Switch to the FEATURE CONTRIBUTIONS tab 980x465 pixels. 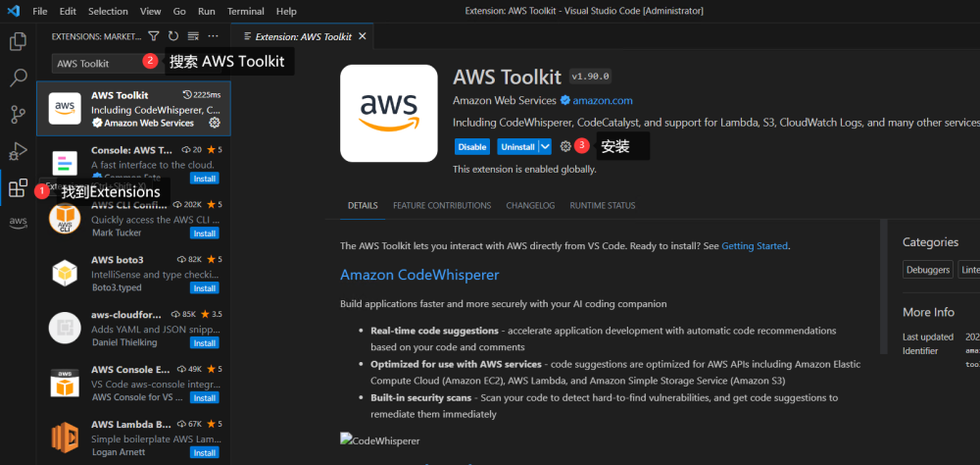coord(442,205)
